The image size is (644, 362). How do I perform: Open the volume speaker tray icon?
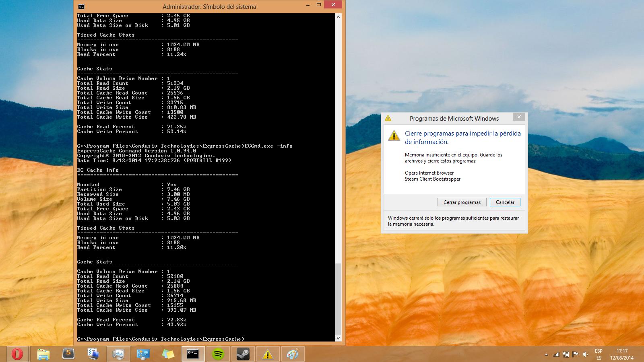tap(585, 354)
